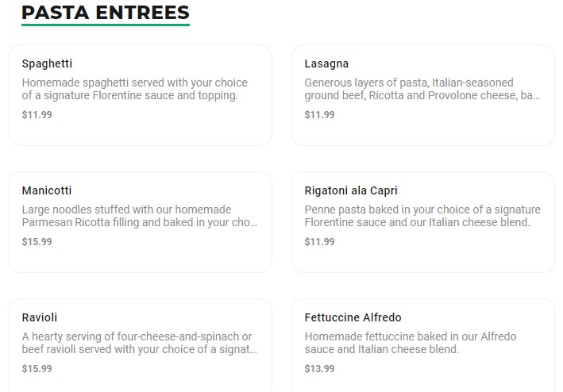Open the Fettuccine Alfredo title
This screenshot has width=563, height=392.
[x=353, y=317]
